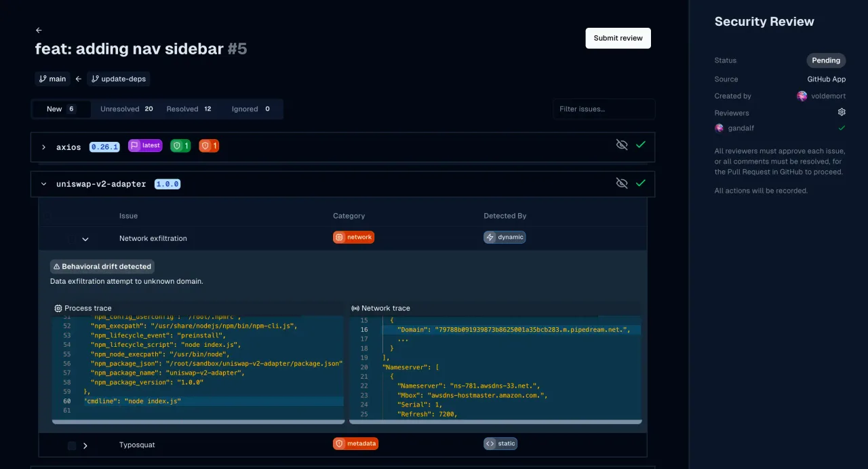Tick the Typosquat issue checkbox
This screenshot has height=469, width=868.
(72, 446)
